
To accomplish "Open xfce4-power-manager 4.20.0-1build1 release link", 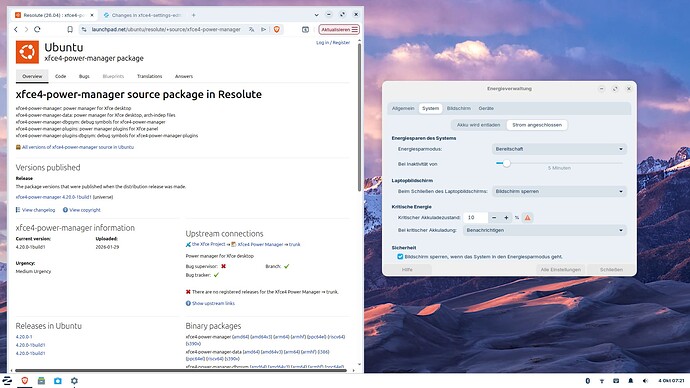I will [x=54, y=198].
